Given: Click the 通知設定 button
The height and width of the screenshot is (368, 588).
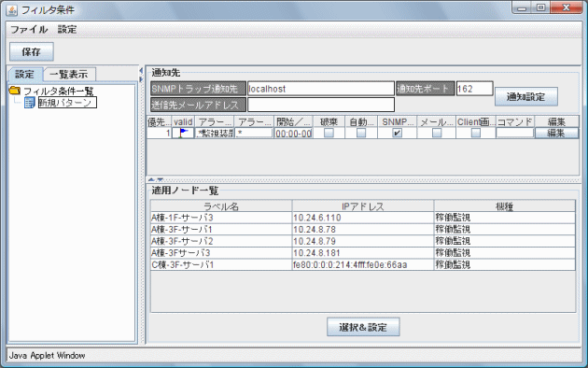Looking at the screenshot, I should [x=526, y=97].
